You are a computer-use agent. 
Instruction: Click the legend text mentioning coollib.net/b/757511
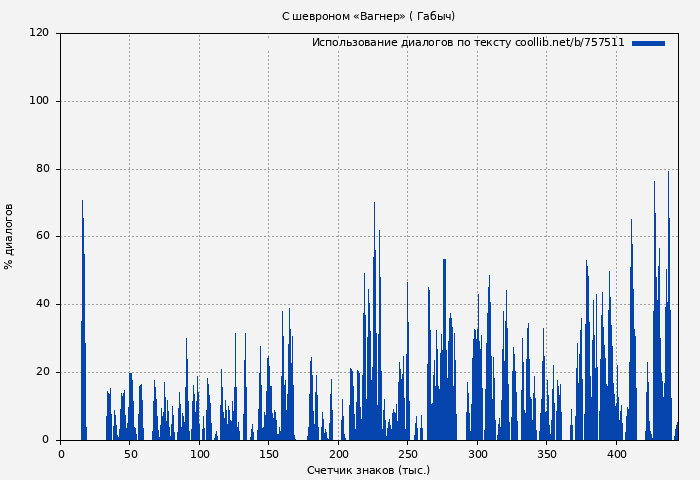[x=467, y=43]
